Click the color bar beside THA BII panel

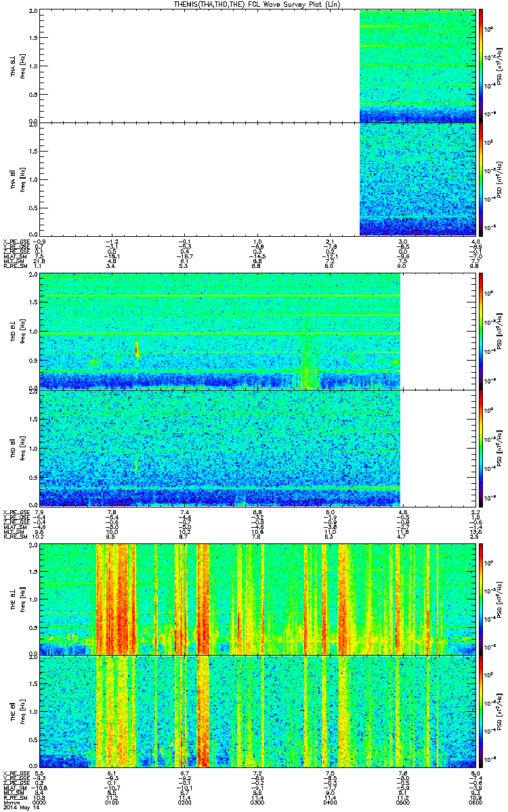pyautogui.click(x=482, y=179)
